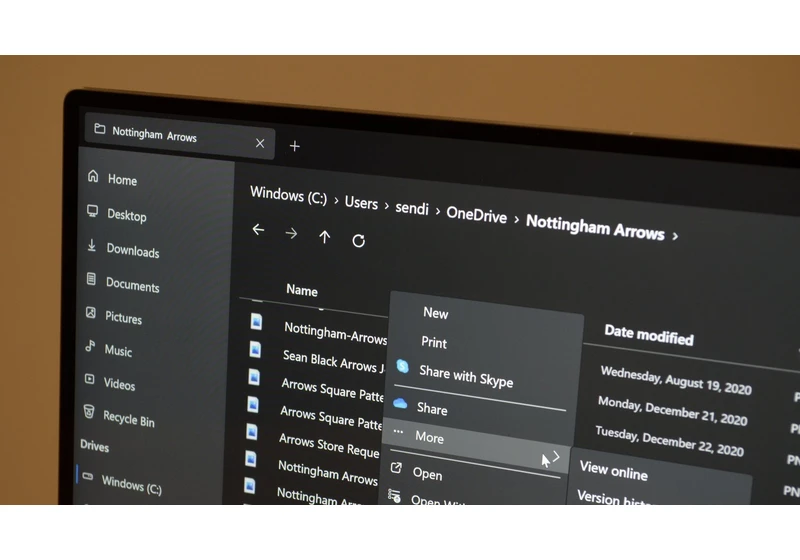800x560 pixels.
Task: Go to Users in the breadcrumb
Action: 361,203
